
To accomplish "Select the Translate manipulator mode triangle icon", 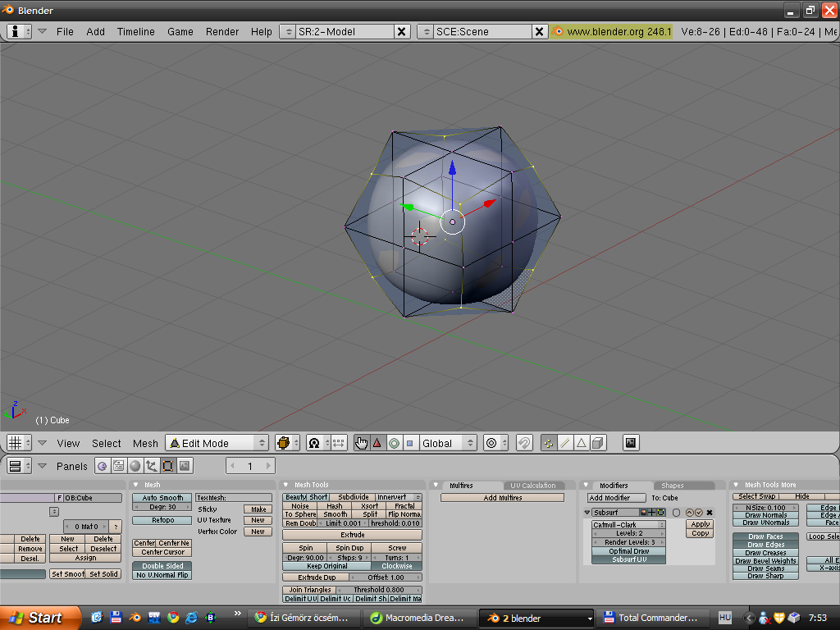I will point(377,443).
